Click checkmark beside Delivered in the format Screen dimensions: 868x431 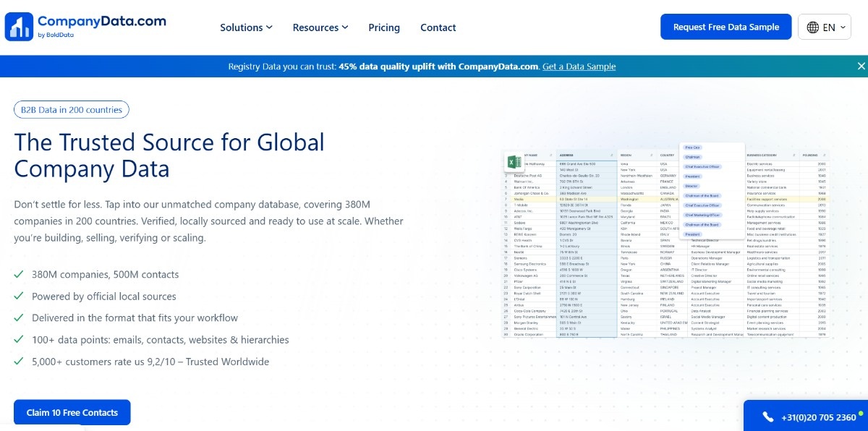pos(19,318)
